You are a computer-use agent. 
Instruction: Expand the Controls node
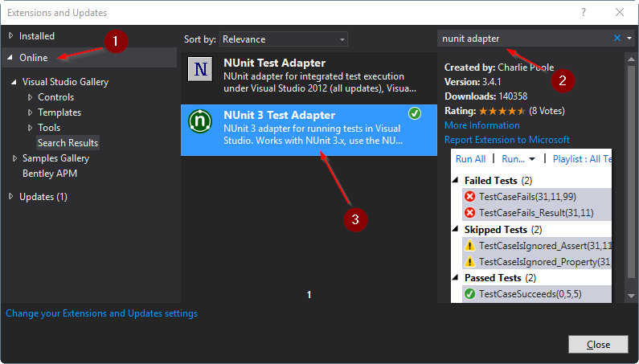coord(31,97)
